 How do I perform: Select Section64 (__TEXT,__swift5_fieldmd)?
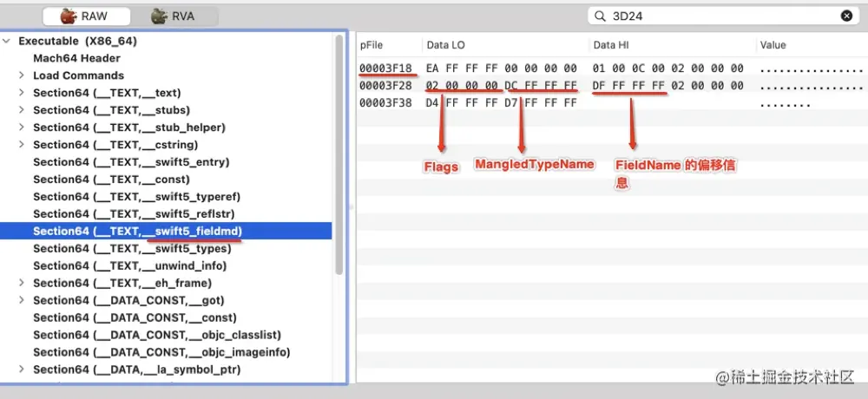pos(166,231)
